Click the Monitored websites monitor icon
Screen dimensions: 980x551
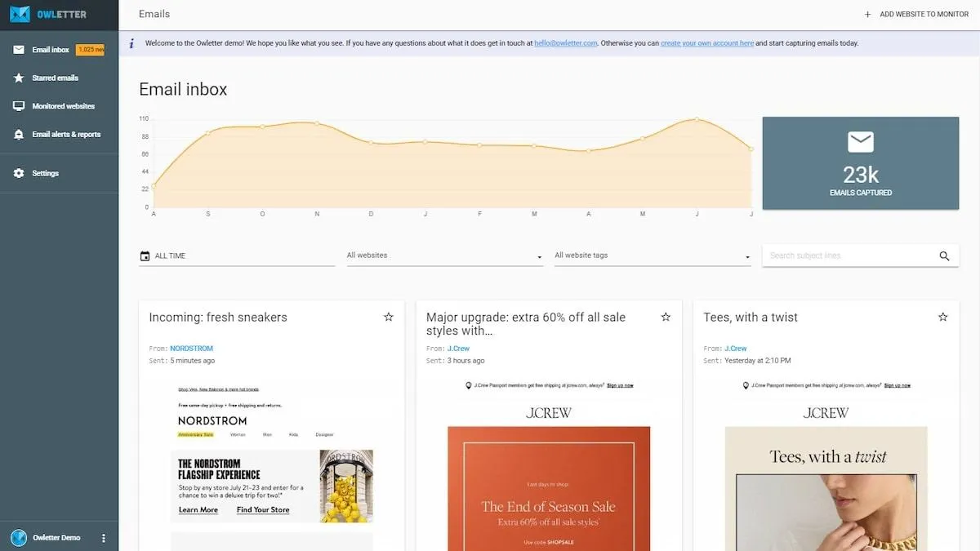click(x=19, y=106)
